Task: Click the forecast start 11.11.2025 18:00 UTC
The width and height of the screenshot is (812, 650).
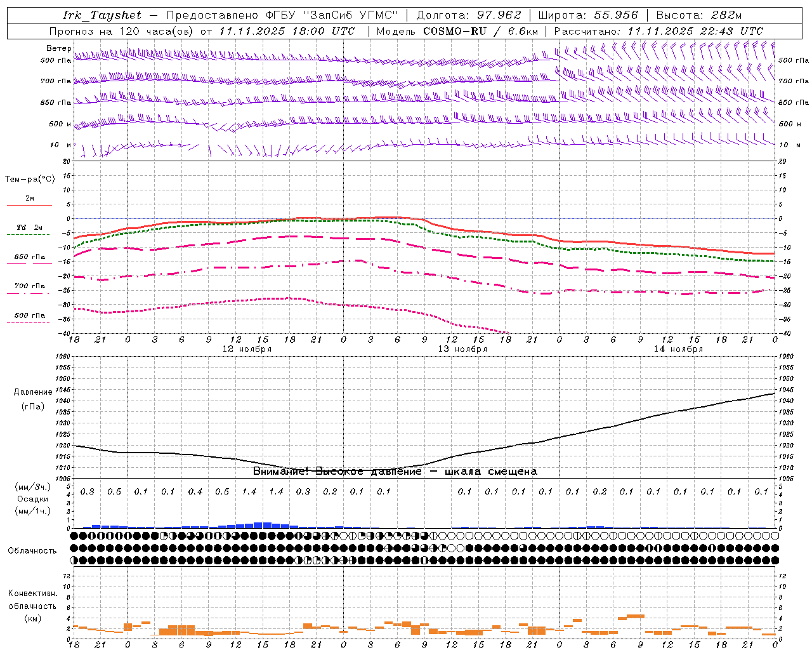Action: tap(287, 31)
